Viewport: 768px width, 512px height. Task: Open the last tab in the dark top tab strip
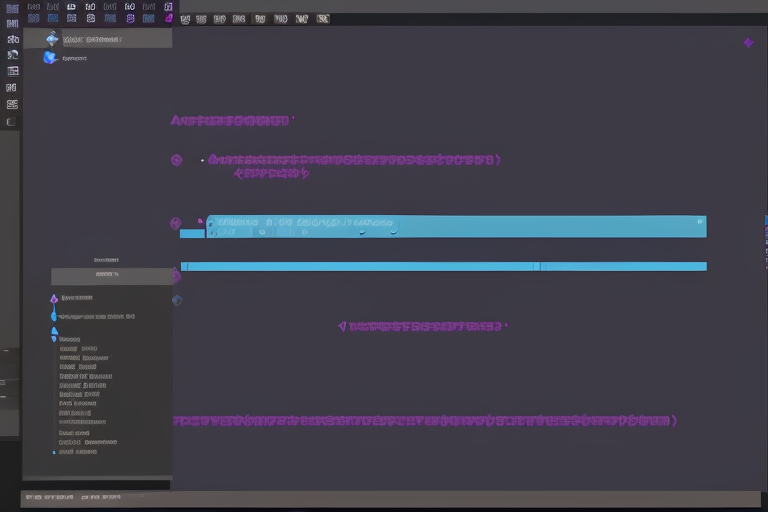click(323, 18)
